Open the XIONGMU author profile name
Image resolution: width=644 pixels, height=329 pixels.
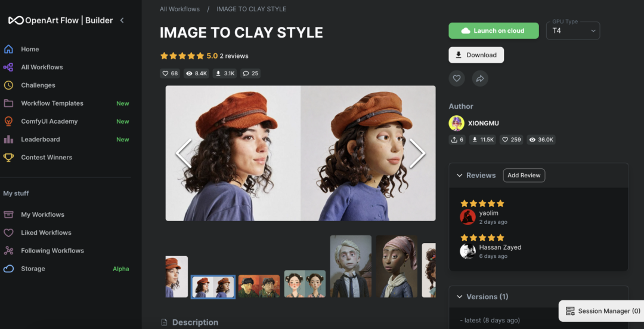[x=484, y=123]
